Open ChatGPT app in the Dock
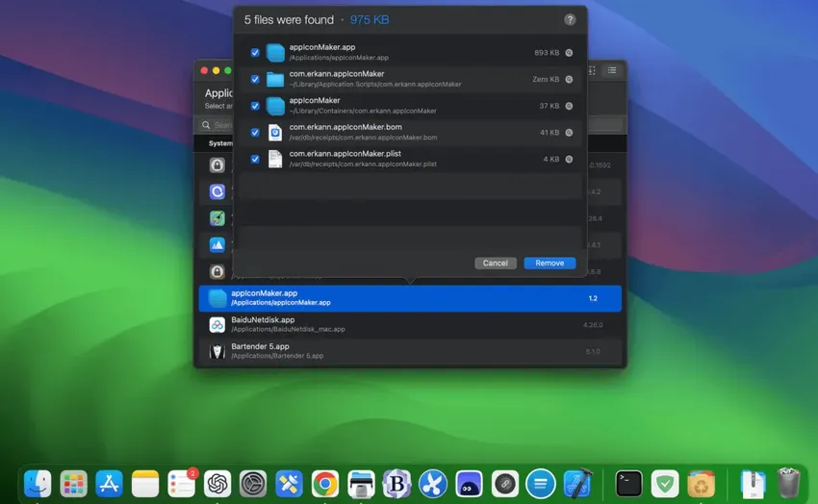Image resolution: width=818 pixels, height=504 pixels. pyautogui.click(x=217, y=483)
